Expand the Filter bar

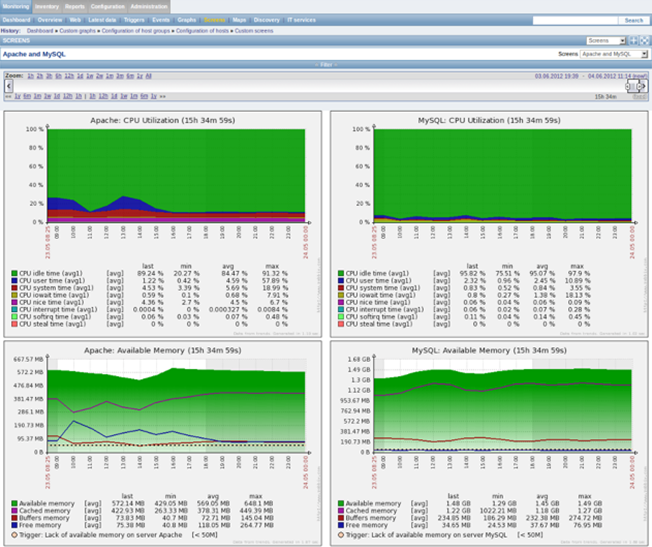326,64
